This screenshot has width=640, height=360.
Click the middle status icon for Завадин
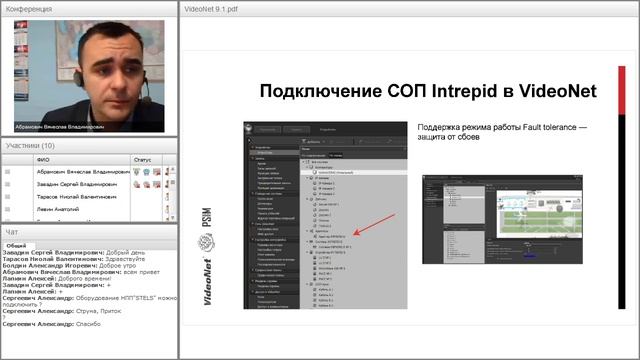[x=147, y=184]
